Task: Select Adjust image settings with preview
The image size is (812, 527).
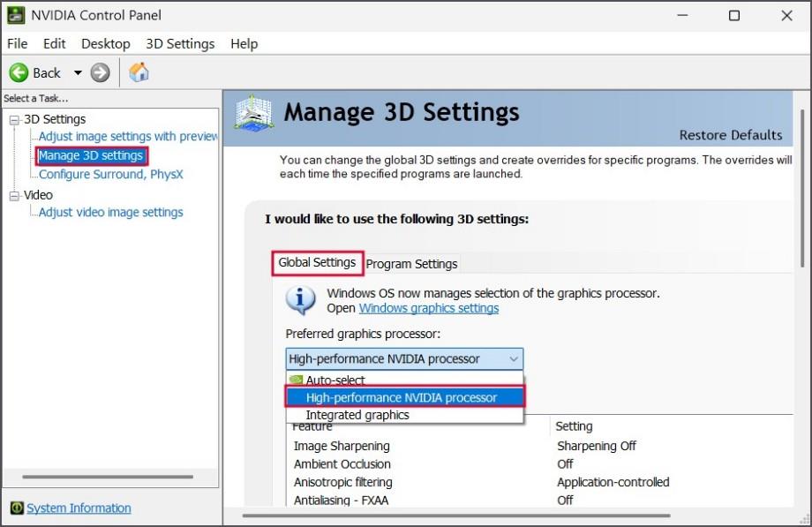Action: 128,136
